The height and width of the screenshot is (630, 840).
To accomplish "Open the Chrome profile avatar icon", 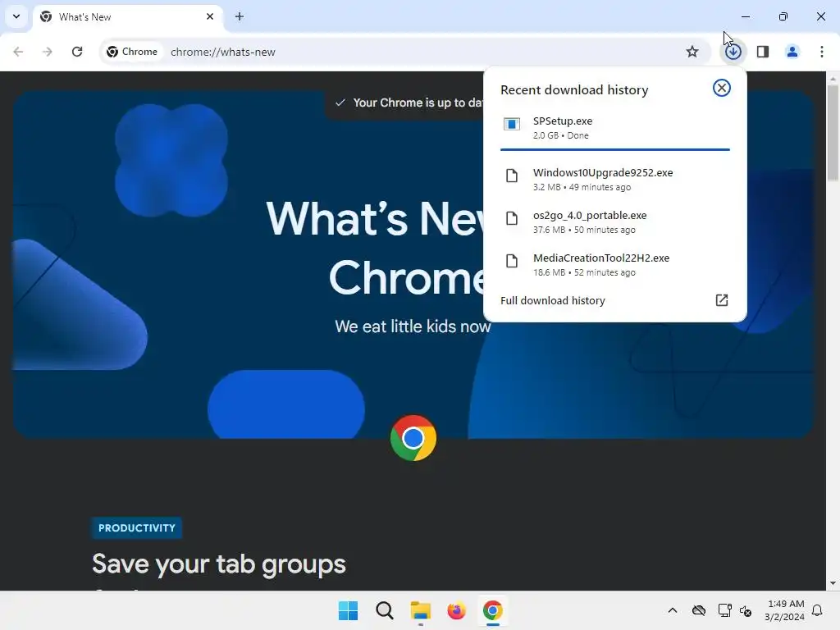I will pos(792,52).
